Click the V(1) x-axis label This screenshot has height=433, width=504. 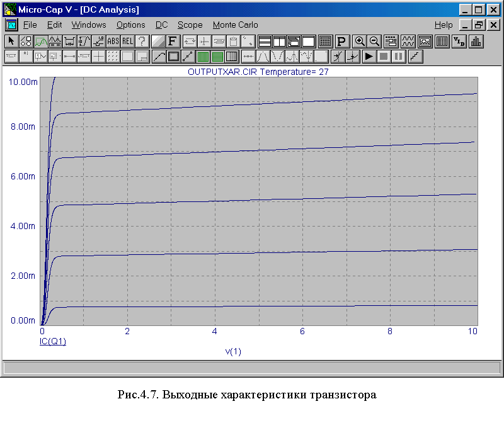233,351
